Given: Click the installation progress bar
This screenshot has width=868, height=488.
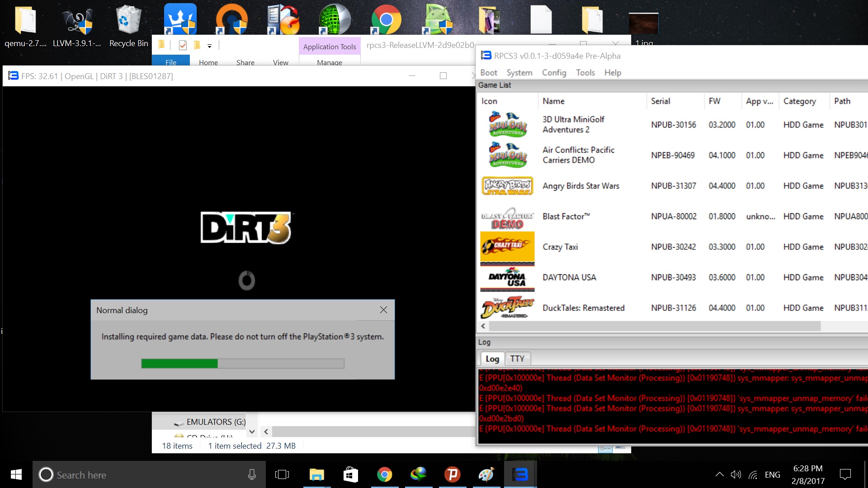Looking at the screenshot, I should pos(242,363).
